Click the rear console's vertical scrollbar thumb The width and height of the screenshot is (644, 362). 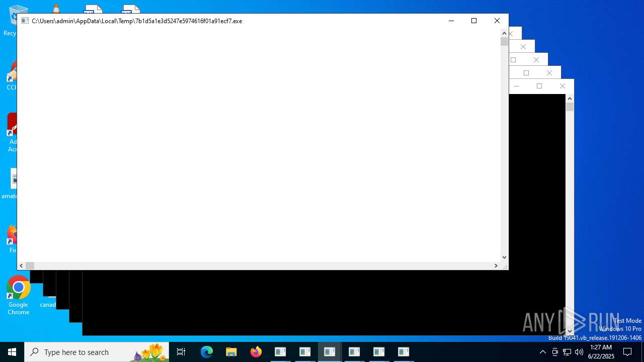(x=570, y=107)
